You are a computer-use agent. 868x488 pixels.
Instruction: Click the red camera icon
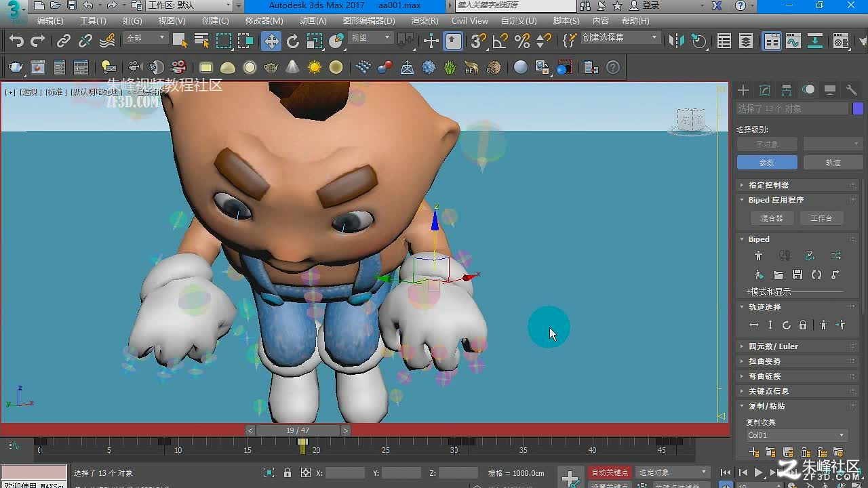coord(179,67)
